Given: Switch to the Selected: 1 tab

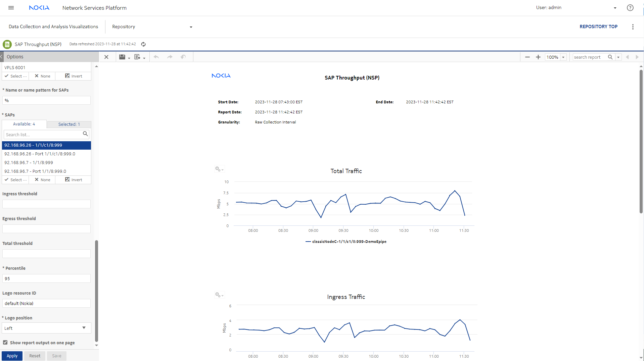Looking at the screenshot, I should pos(69,124).
